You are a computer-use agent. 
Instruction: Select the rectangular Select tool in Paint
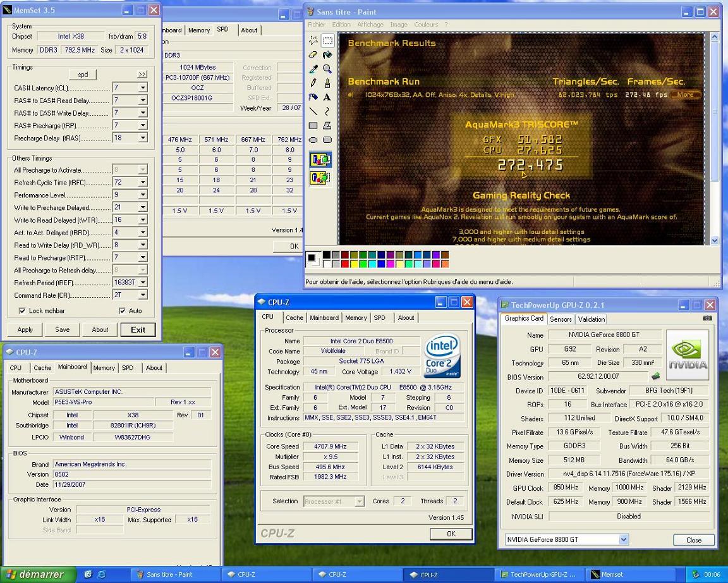click(327, 40)
